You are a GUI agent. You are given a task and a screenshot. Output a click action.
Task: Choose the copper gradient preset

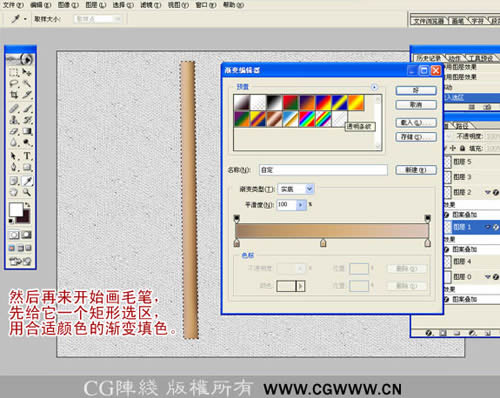(274, 119)
